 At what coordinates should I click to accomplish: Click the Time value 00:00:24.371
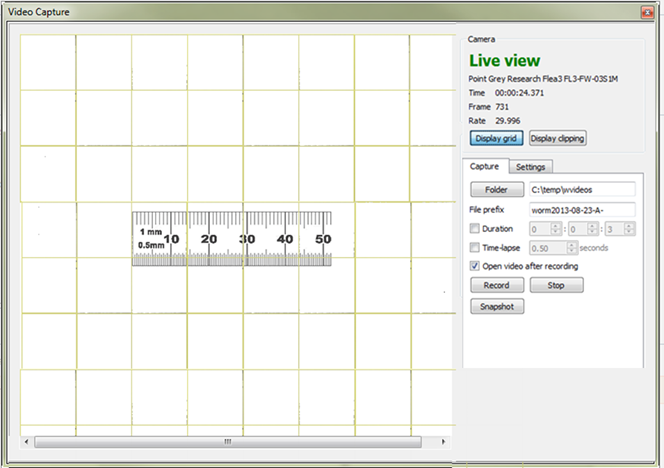[x=519, y=93]
